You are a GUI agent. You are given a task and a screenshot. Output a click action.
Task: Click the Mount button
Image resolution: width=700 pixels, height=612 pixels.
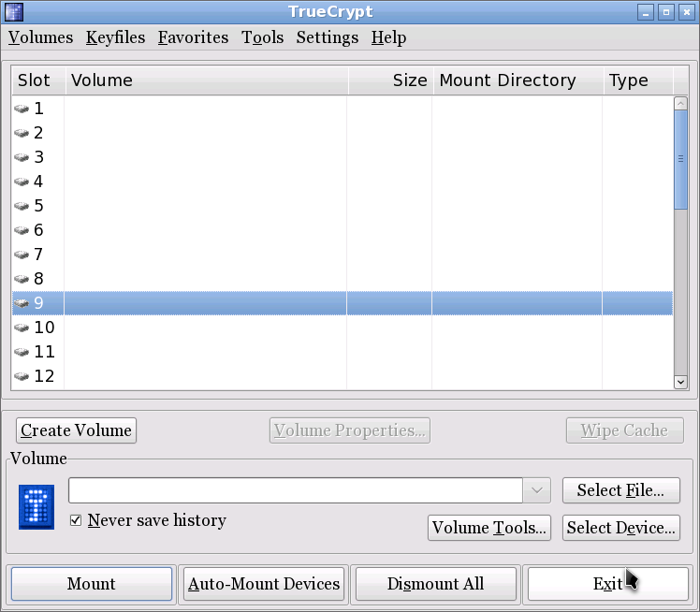tap(92, 584)
